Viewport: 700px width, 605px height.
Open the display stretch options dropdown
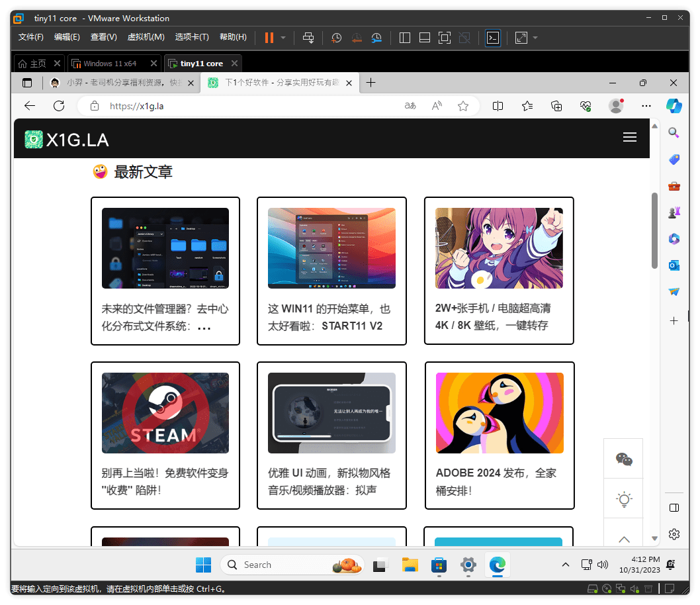533,38
